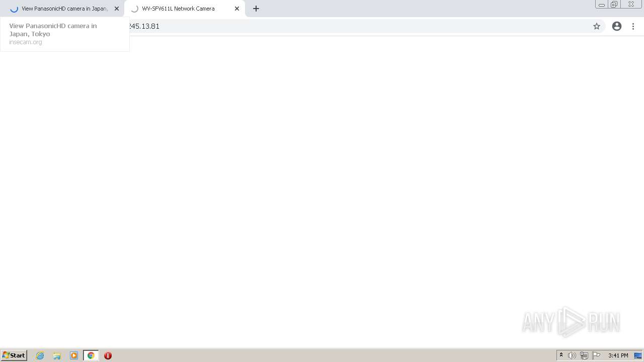Open Windows Explorer folder icon in taskbar

[57, 355]
